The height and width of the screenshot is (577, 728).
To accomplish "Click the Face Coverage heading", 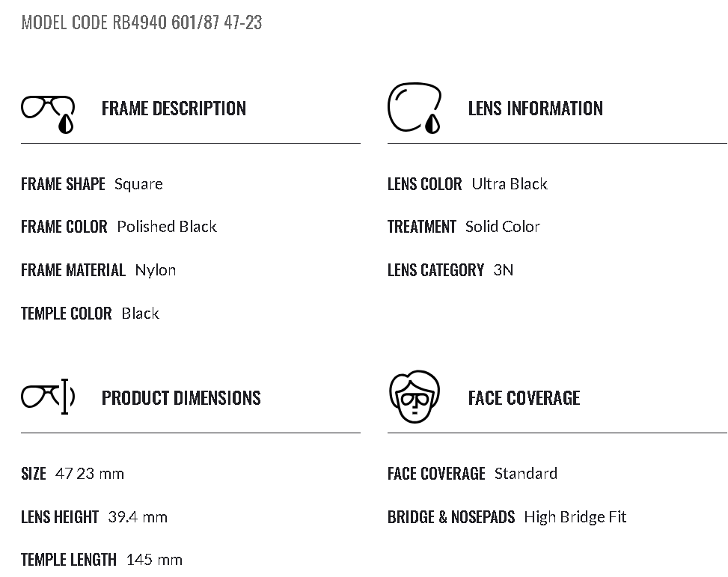I will coord(524,398).
